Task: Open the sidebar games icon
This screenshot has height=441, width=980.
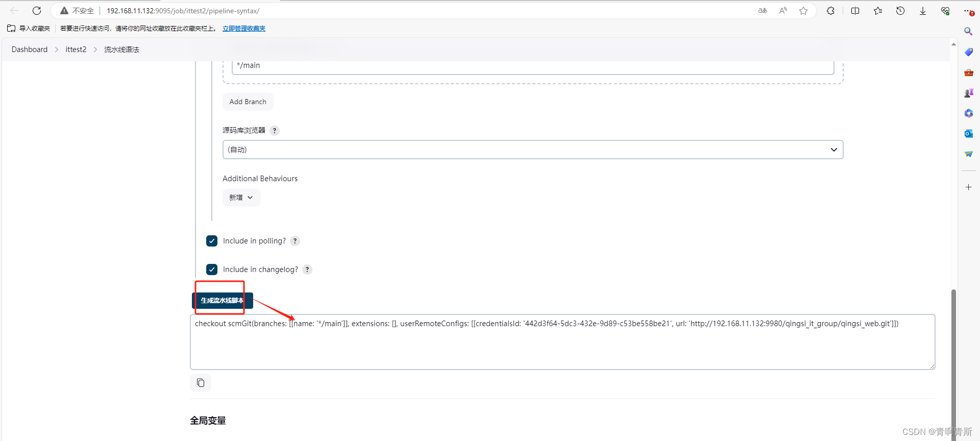Action: point(968,93)
